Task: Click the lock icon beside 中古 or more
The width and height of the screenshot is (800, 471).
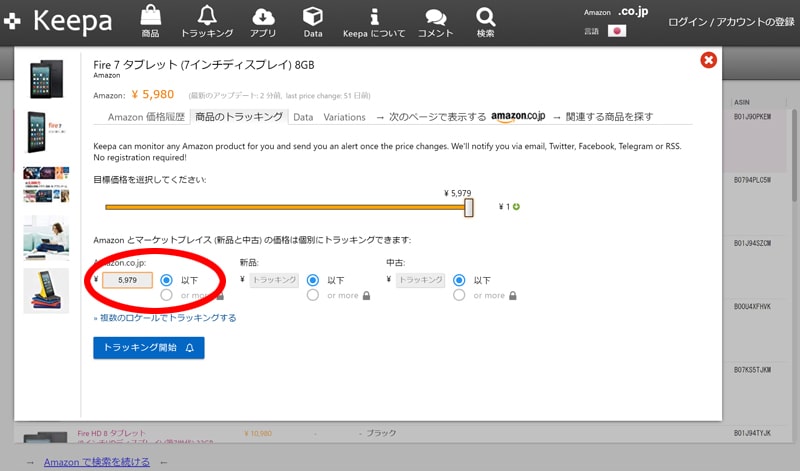Action: click(513, 295)
